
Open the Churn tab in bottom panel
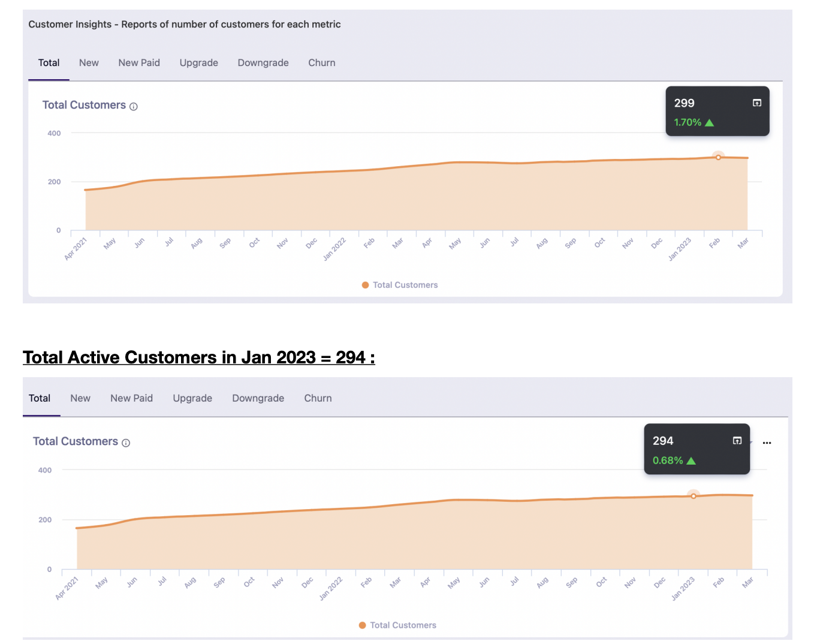coord(318,398)
